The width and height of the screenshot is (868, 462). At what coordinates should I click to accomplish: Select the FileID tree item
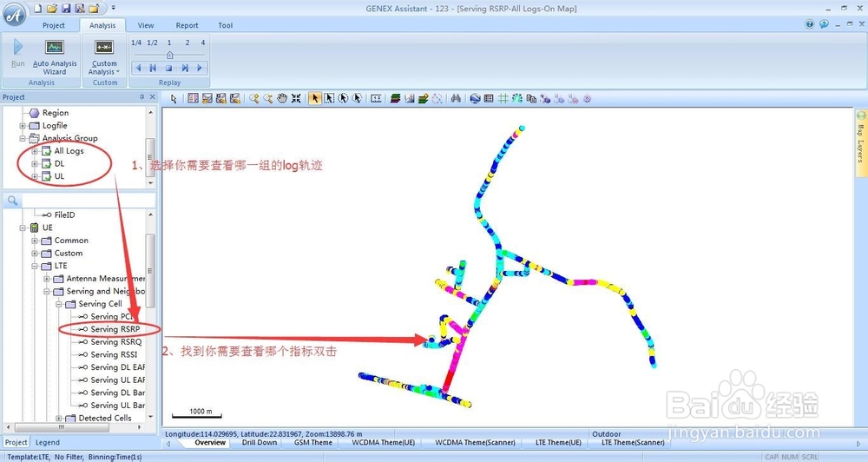pyautogui.click(x=64, y=215)
